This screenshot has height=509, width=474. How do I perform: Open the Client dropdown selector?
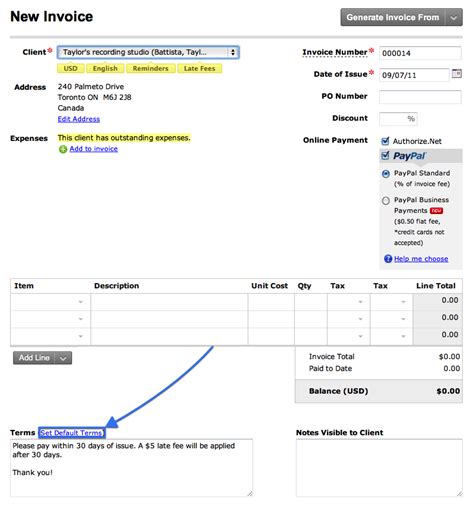(x=148, y=52)
